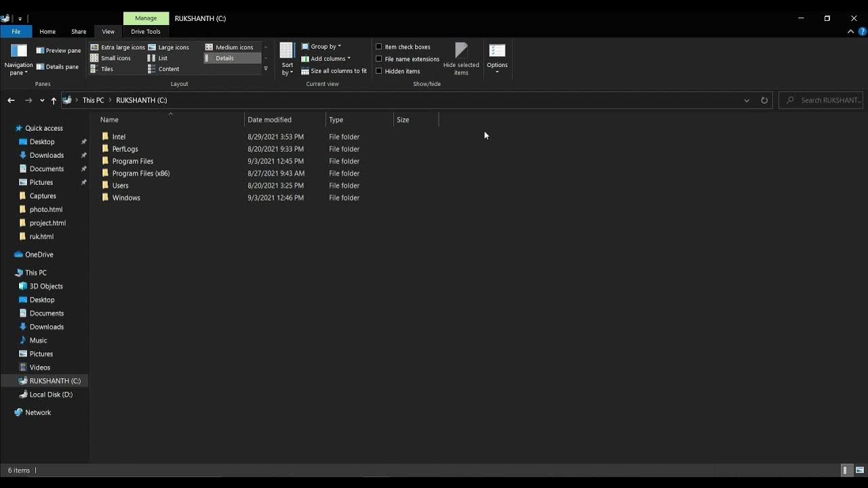Screen dimensions: 868x488
Task: Open folder Options
Action: (497, 60)
